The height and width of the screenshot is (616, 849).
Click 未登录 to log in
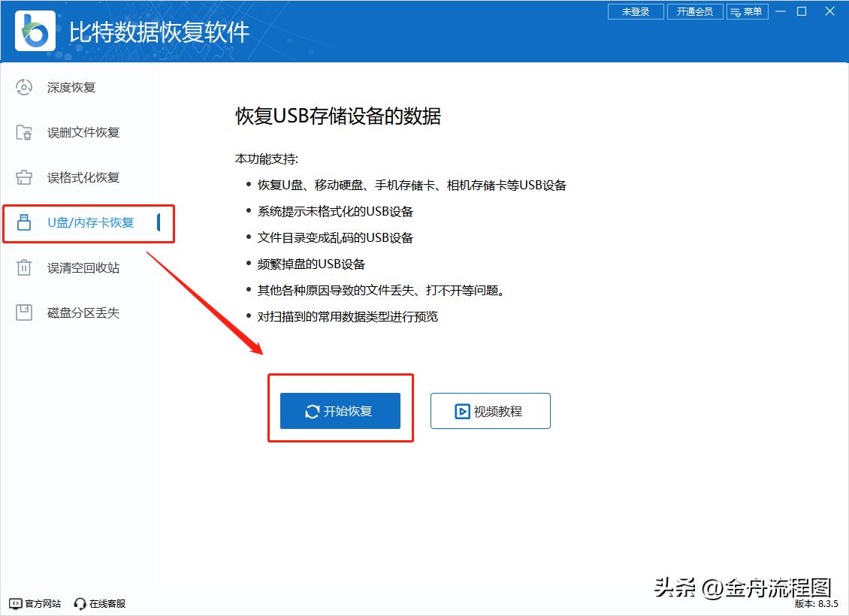636,11
